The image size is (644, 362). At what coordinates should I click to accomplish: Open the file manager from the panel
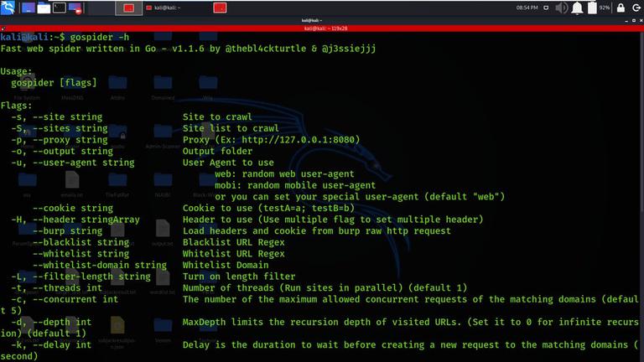pyautogui.click(x=44, y=8)
